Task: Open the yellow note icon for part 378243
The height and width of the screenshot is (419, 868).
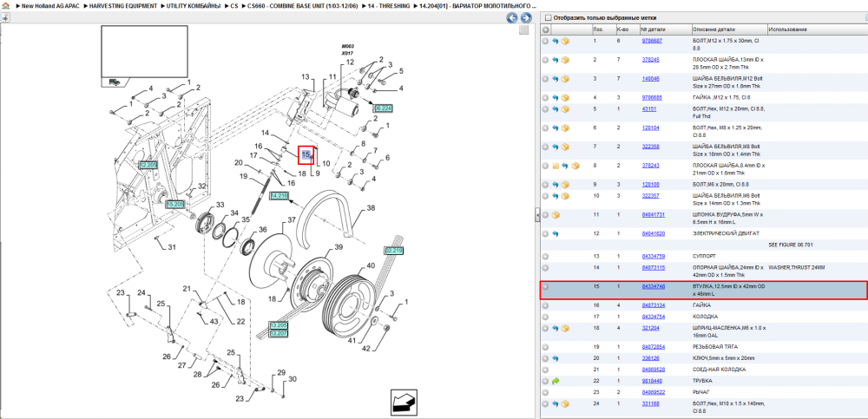Action: [556, 166]
